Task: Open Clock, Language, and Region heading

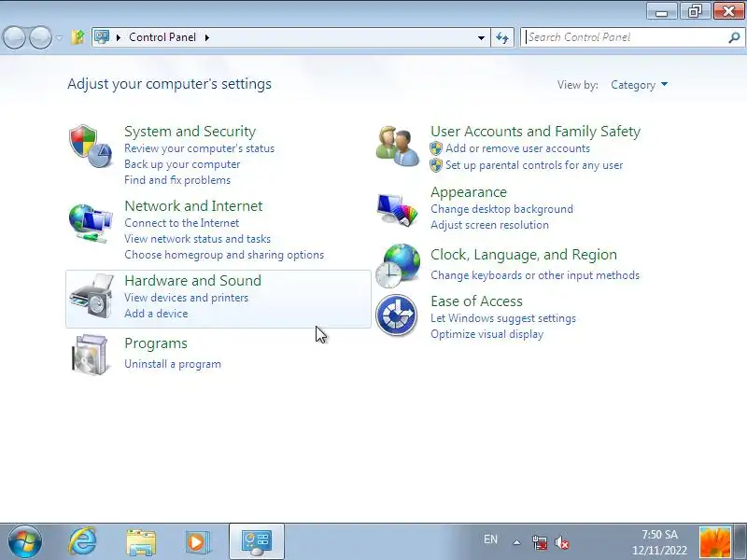Action: (x=524, y=255)
